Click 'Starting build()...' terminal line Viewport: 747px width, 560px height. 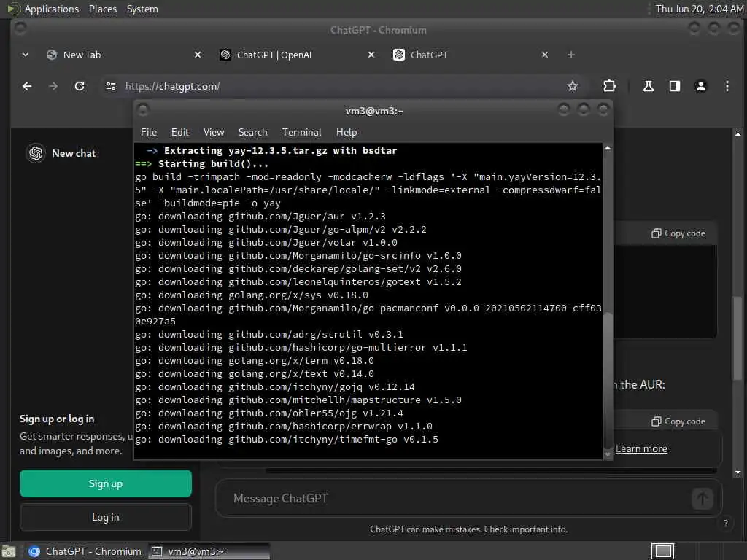click(x=214, y=164)
